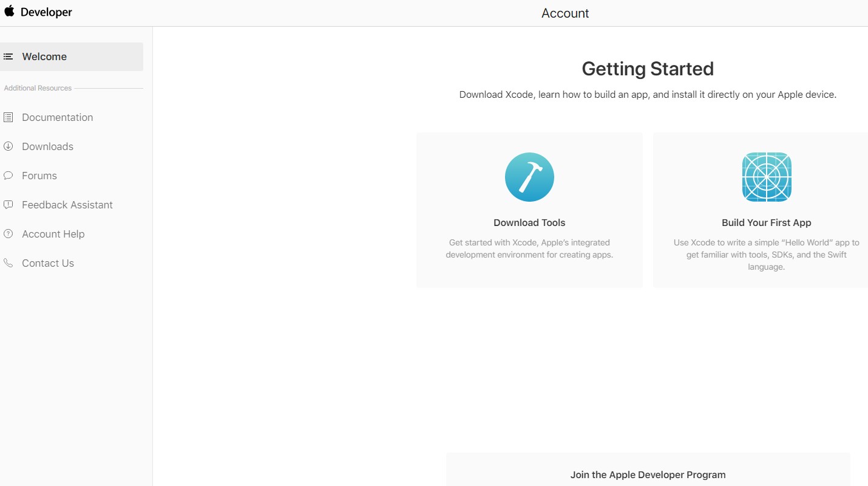Click the Account page title
This screenshot has width=868, height=486.
(x=565, y=13)
